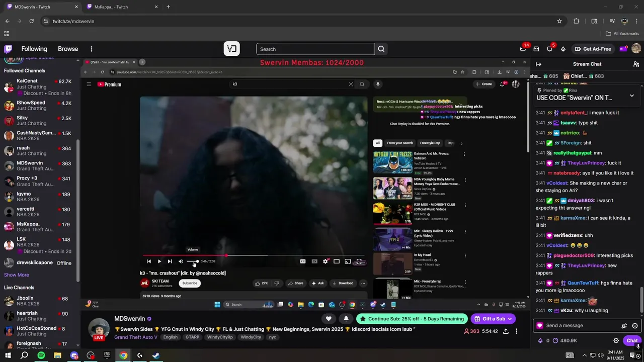Open the chat Community users icon
Image resolution: width=644 pixels, height=362 pixels.
coord(636,64)
